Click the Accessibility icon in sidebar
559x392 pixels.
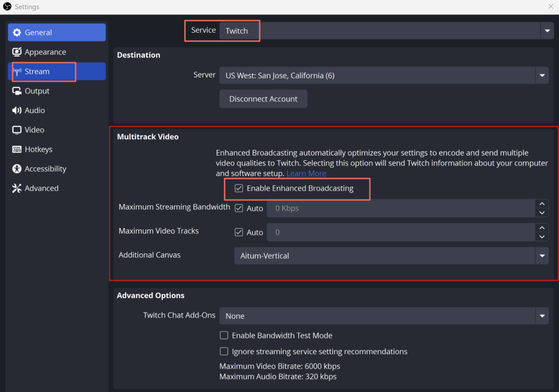coord(17,169)
